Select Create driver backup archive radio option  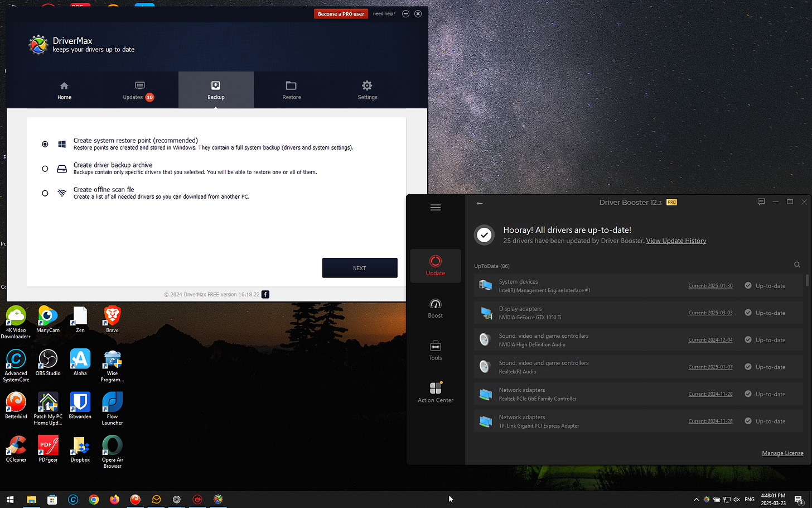pyautogui.click(x=45, y=169)
